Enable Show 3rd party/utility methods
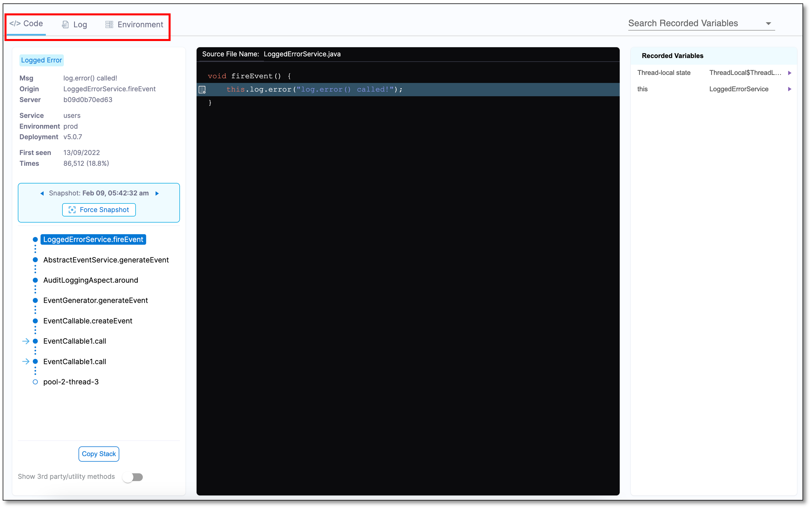 (x=133, y=477)
